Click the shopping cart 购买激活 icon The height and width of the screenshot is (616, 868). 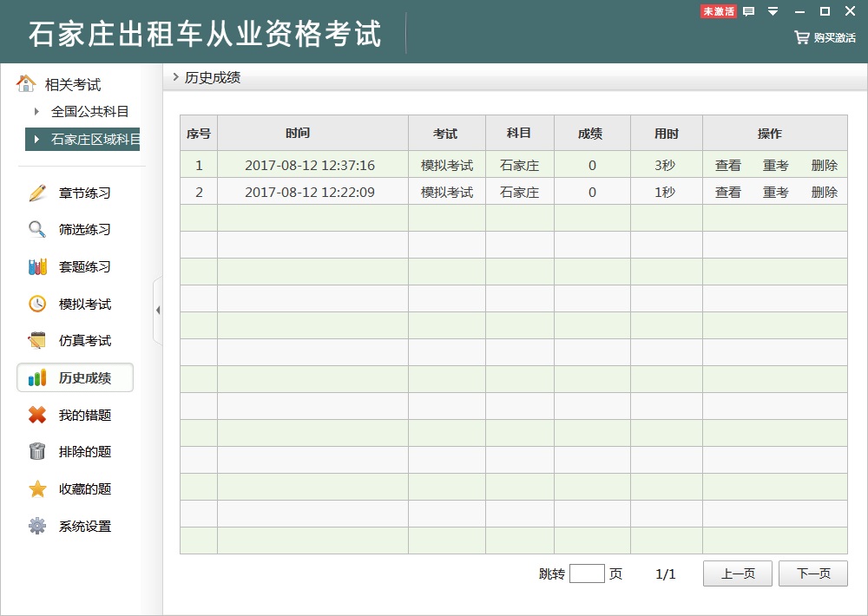(801, 37)
